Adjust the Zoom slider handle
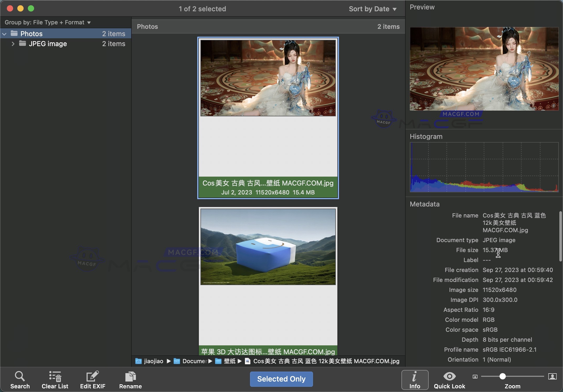 pyautogui.click(x=503, y=377)
